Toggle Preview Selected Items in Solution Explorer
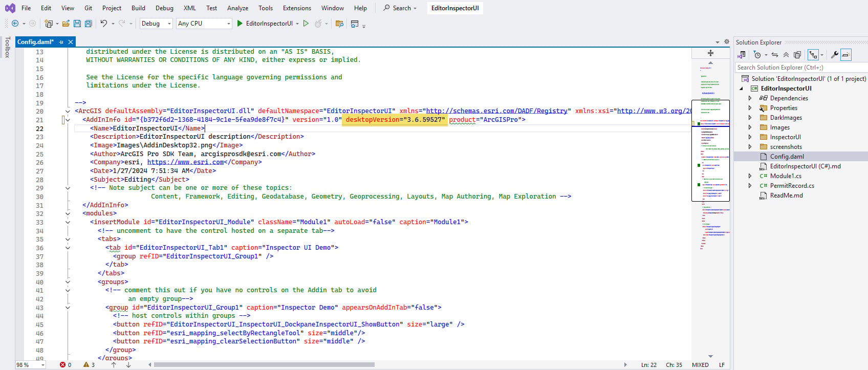 coord(845,55)
